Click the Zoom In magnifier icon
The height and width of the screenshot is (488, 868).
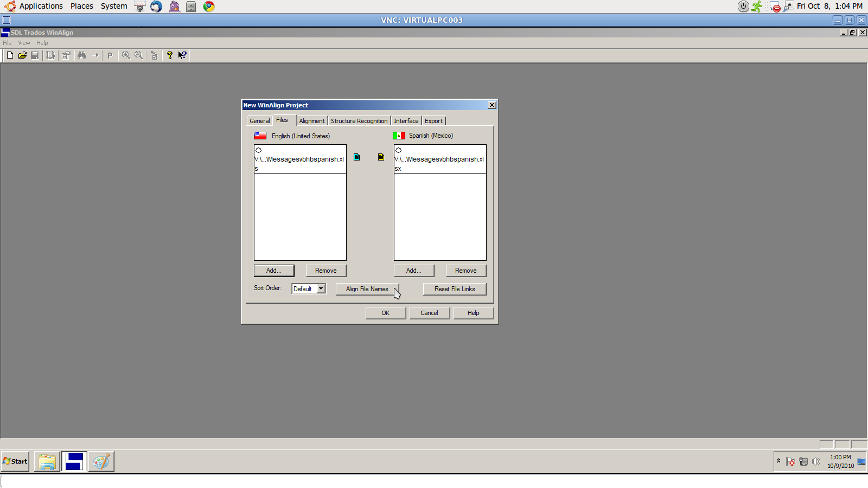126,55
